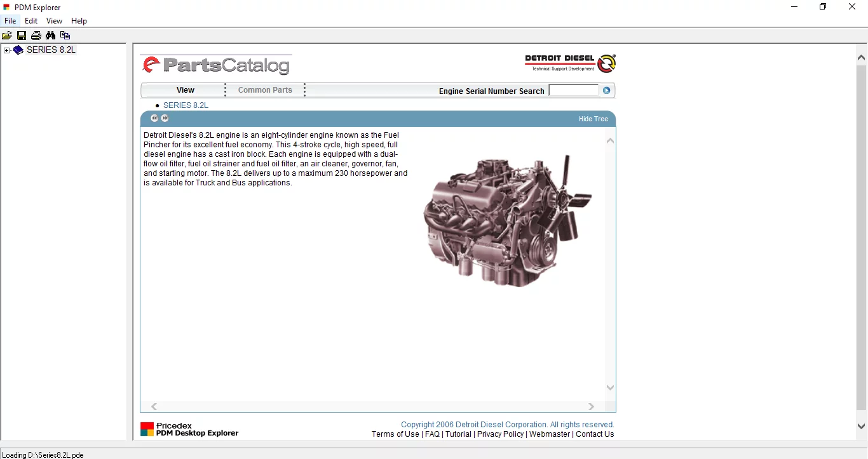Navigate forward with the double-right arrow
This screenshot has width=868, height=459.
(165, 118)
